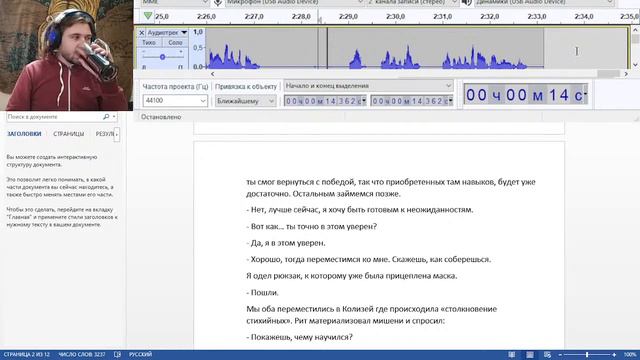The height and width of the screenshot is (360, 640).
Task: Open selection start time format arrow
Action: coord(364,101)
